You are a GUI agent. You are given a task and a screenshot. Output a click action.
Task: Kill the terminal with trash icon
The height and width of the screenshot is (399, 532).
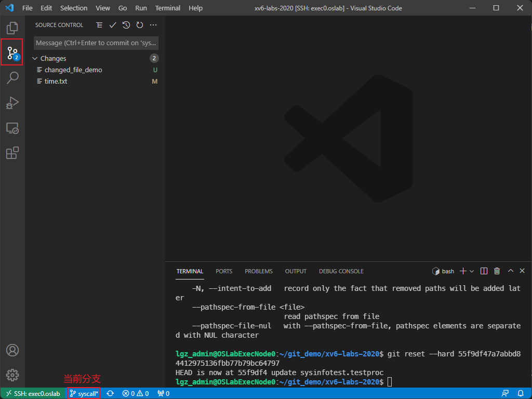click(497, 271)
